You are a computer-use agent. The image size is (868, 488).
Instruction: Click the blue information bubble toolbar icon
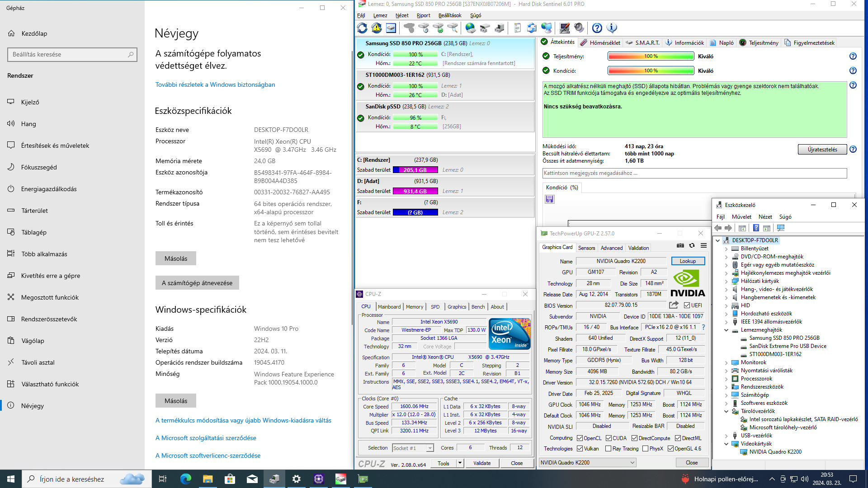612,28
